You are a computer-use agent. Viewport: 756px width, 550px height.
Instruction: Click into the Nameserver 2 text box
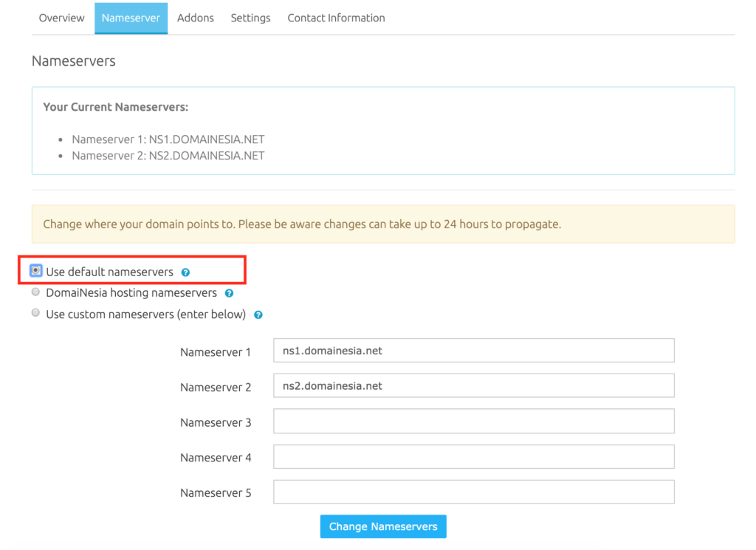pos(473,385)
